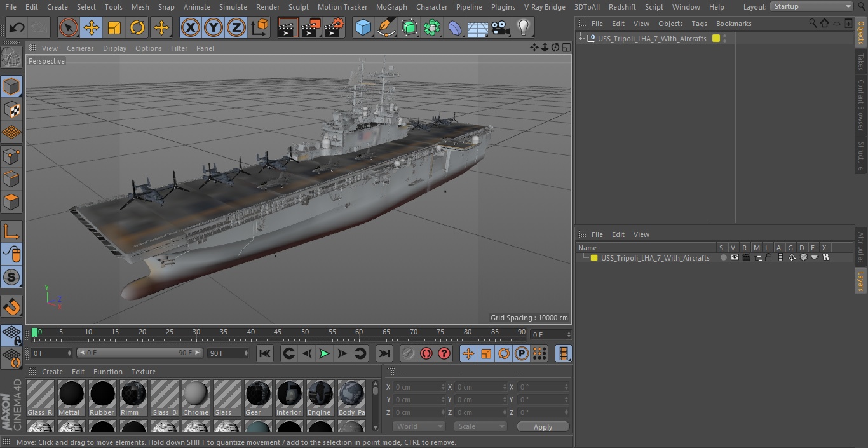Go to start of animation
This screenshot has width=868, height=448.
(x=265, y=353)
